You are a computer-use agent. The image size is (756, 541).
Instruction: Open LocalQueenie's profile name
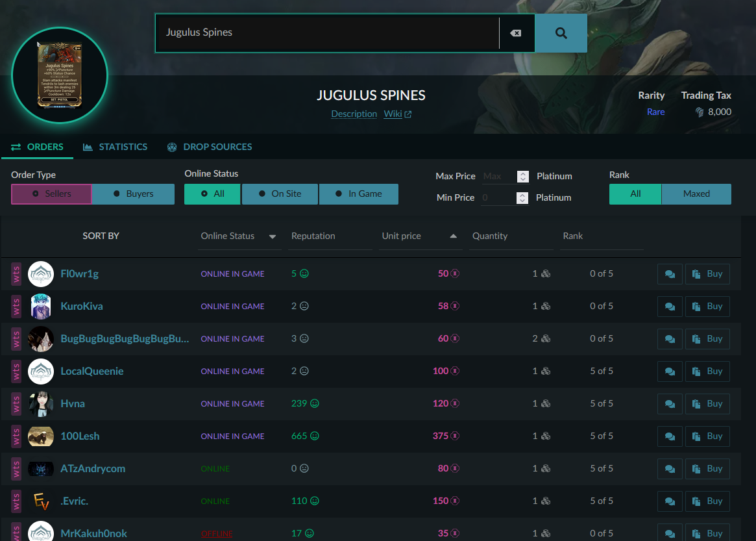[x=92, y=371]
